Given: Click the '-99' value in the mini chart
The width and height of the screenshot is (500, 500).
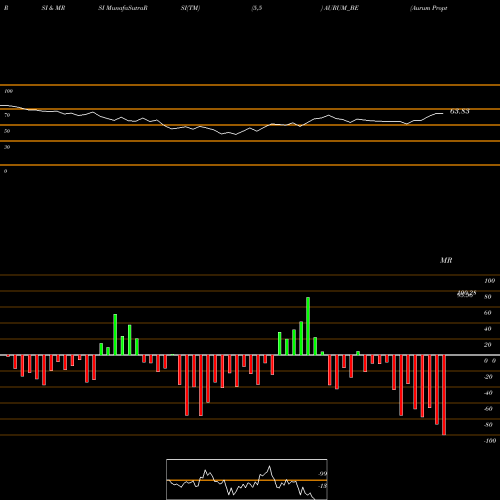Looking at the screenshot, I should point(322,474).
